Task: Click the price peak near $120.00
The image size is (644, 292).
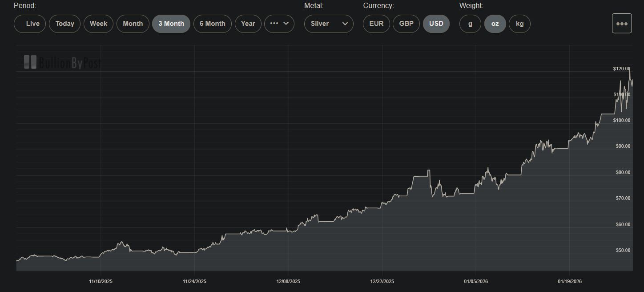Action: coord(629,69)
